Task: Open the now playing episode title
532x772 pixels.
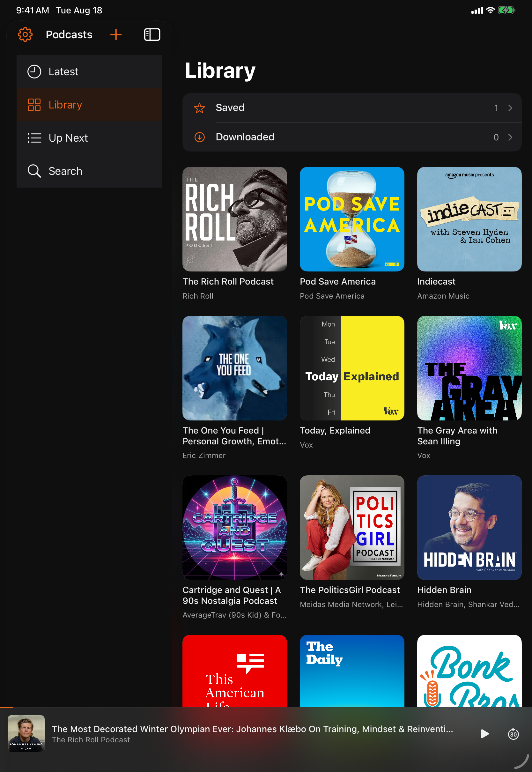Action: click(x=252, y=729)
